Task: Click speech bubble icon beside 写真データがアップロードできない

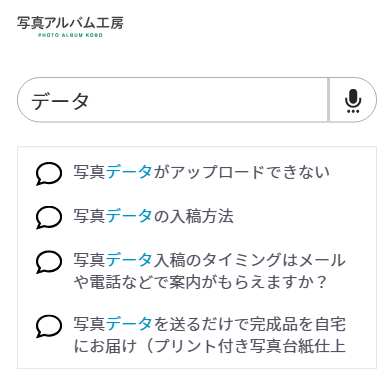Action: (49, 173)
